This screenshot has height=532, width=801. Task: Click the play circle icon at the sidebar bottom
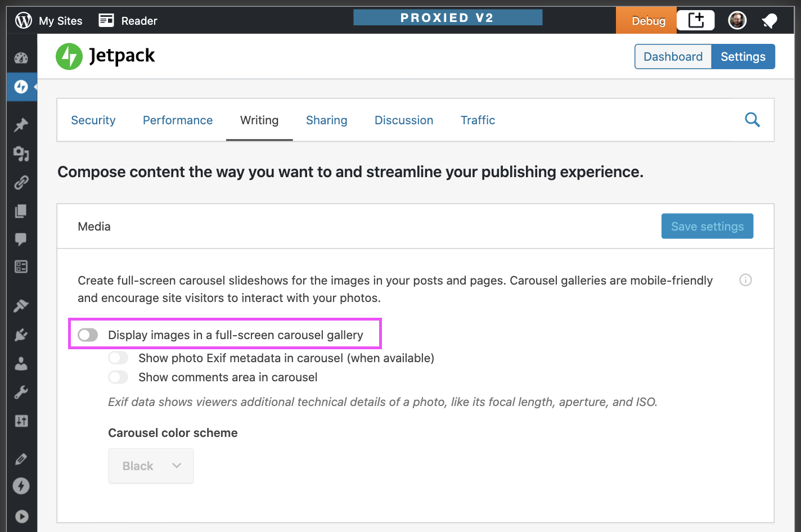point(21,516)
